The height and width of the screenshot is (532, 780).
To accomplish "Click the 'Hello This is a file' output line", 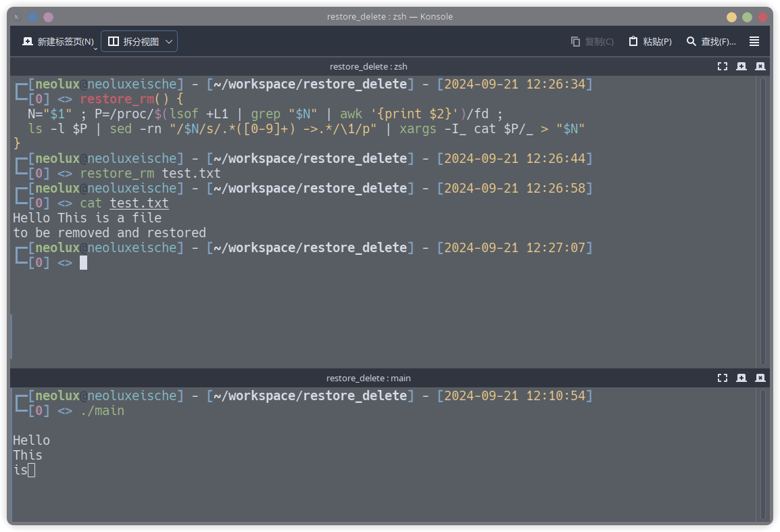I will [87, 218].
